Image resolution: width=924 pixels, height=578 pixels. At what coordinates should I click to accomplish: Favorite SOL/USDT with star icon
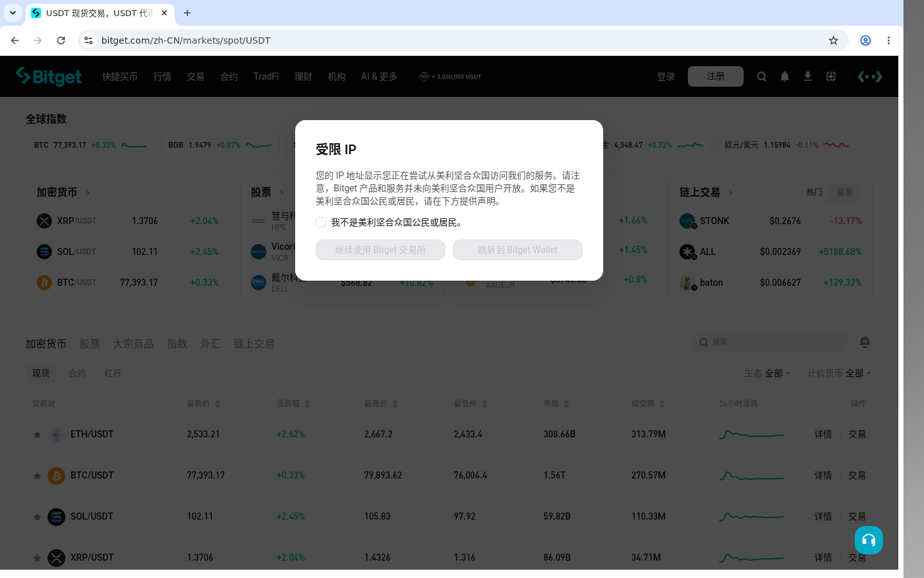tap(37, 517)
